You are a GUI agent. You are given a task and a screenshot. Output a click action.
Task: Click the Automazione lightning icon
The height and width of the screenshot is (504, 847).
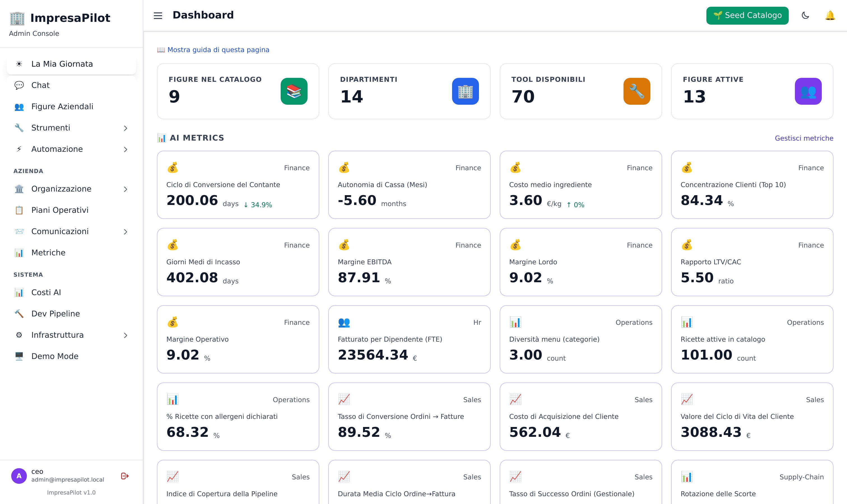pyautogui.click(x=19, y=149)
